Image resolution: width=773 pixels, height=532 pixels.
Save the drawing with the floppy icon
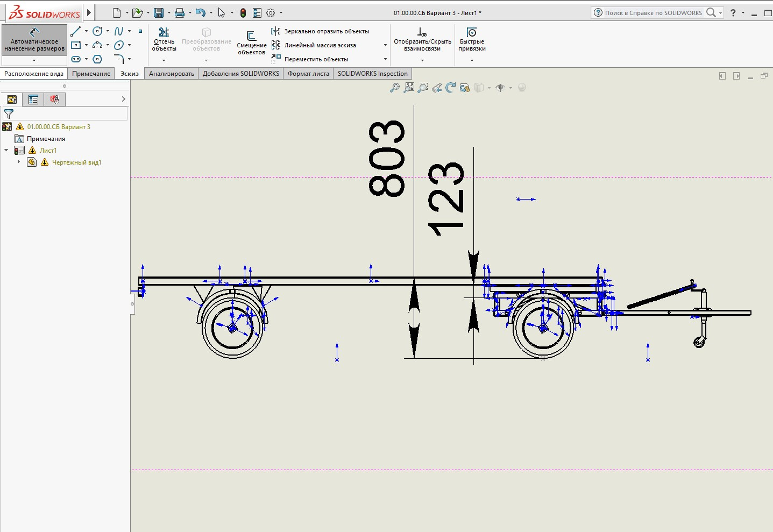[x=159, y=13]
